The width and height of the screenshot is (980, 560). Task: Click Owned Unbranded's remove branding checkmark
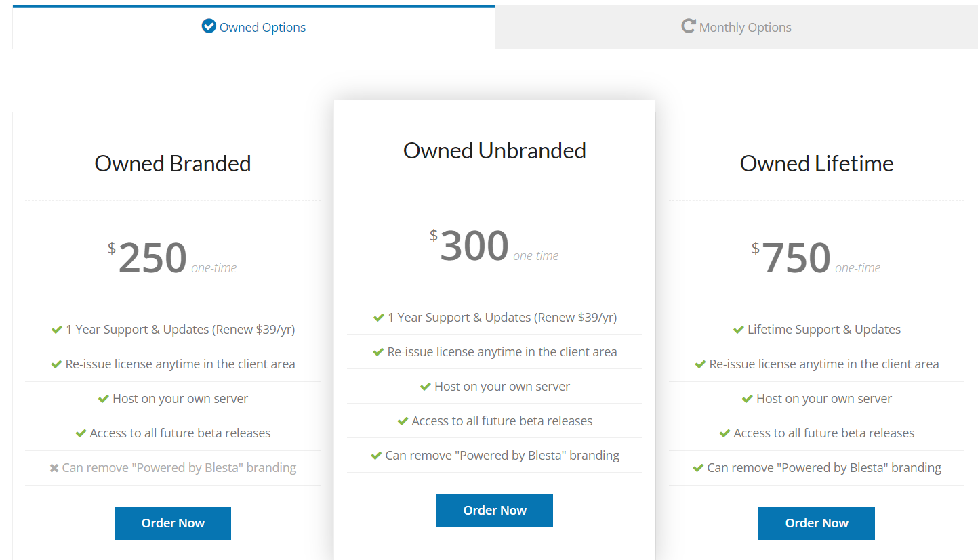tap(377, 456)
